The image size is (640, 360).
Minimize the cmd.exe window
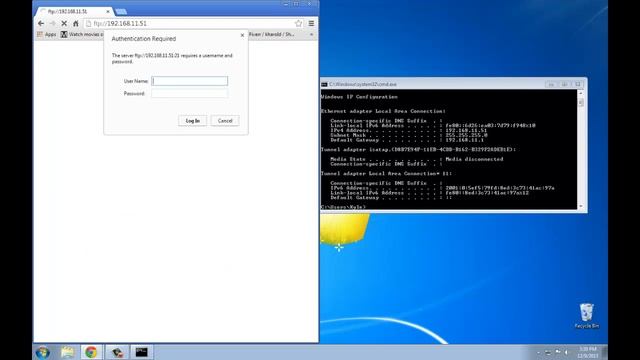tap(551, 84)
